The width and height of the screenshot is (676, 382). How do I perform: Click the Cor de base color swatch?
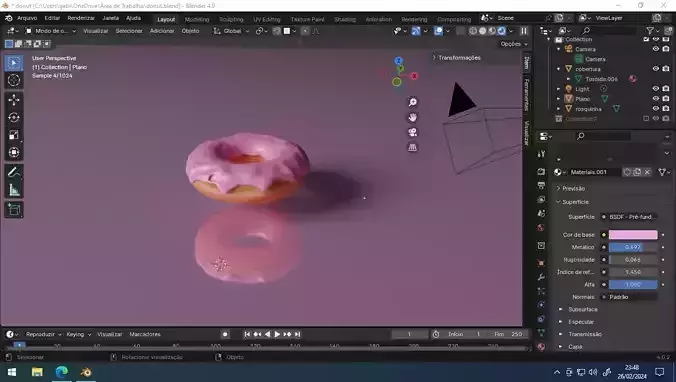tap(633, 235)
